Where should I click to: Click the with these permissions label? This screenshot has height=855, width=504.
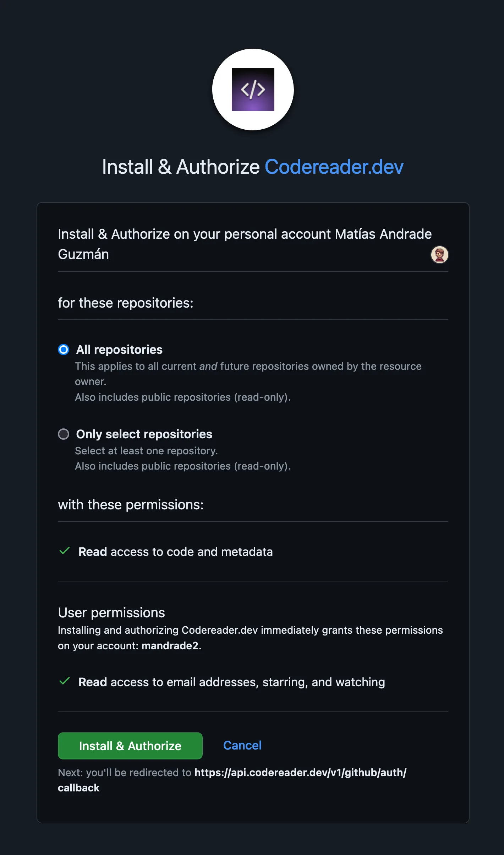tap(131, 504)
